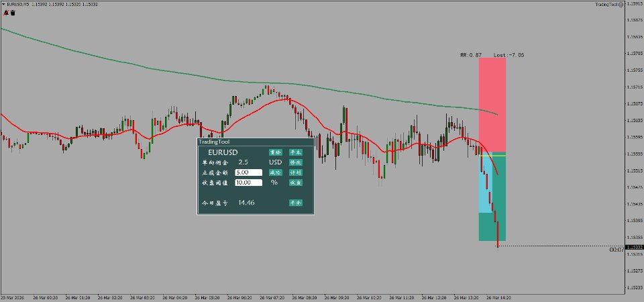Click the USD currency label in panel
644x302 pixels.
pos(275,162)
